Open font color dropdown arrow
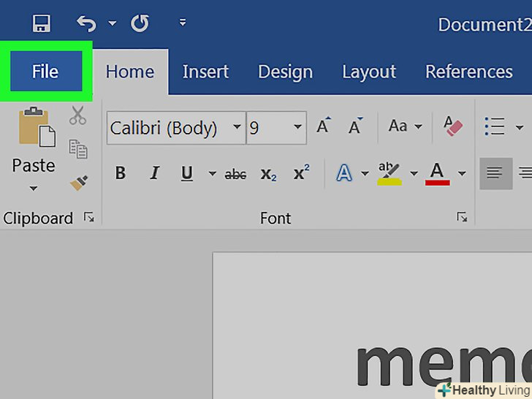 pos(461,174)
